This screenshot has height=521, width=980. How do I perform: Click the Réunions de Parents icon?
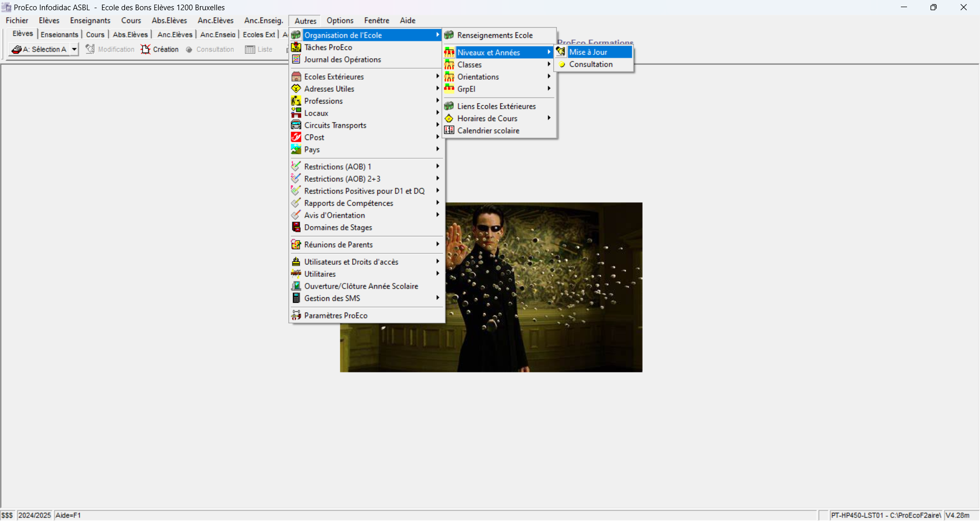click(296, 245)
